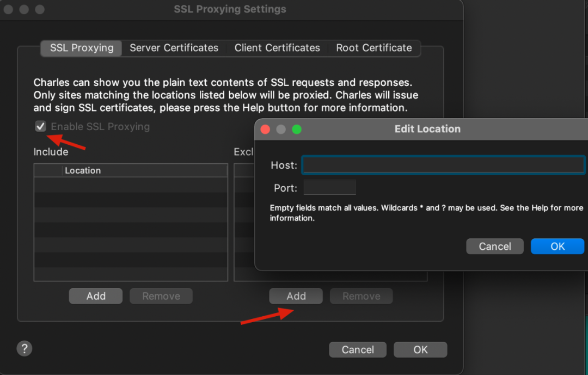
Task: Click OK in SSL Proxying Settings window
Action: click(420, 349)
